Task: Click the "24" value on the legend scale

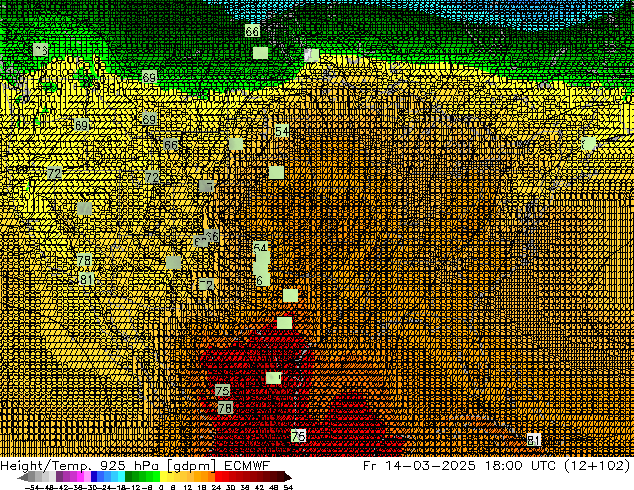Action: pos(216,488)
